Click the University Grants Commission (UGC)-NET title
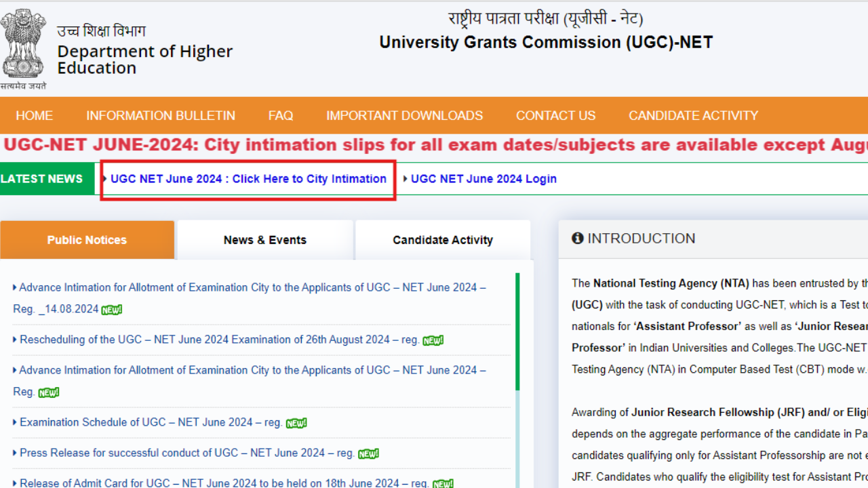Screen dimensions: 868x488 [x=546, y=42]
